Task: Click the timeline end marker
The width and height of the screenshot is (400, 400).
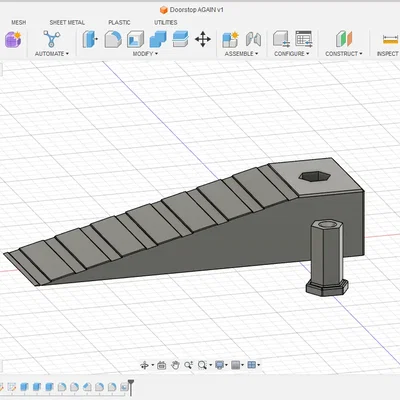Action: (x=131, y=387)
